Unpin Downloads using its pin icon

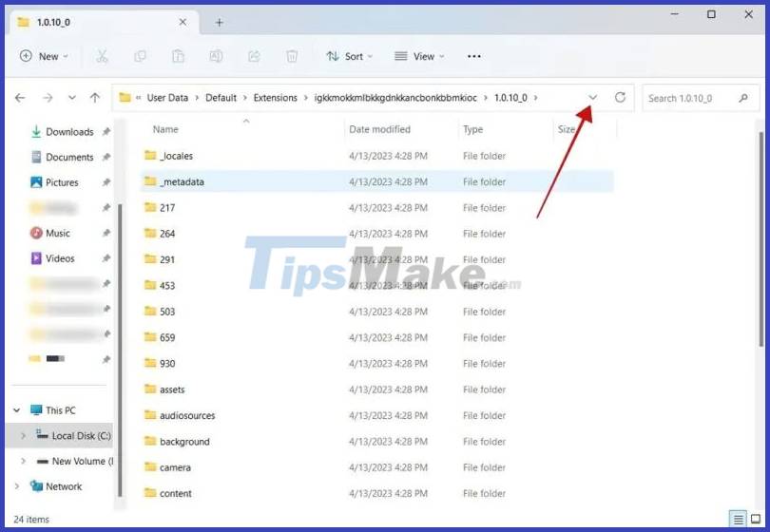tap(106, 131)
